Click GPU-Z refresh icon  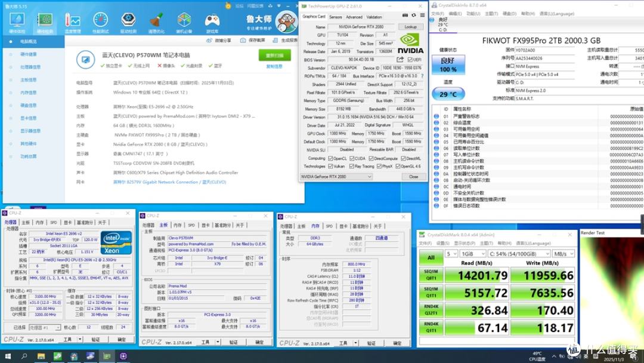click(x=414, y=15)
